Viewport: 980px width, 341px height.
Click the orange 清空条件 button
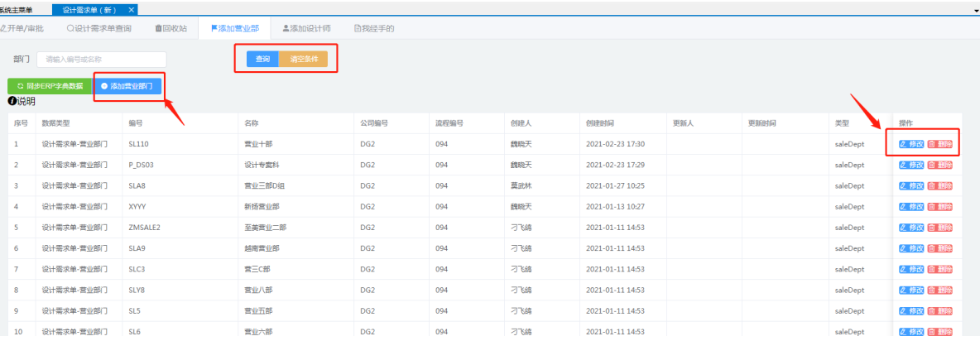[x=303, y=60]
